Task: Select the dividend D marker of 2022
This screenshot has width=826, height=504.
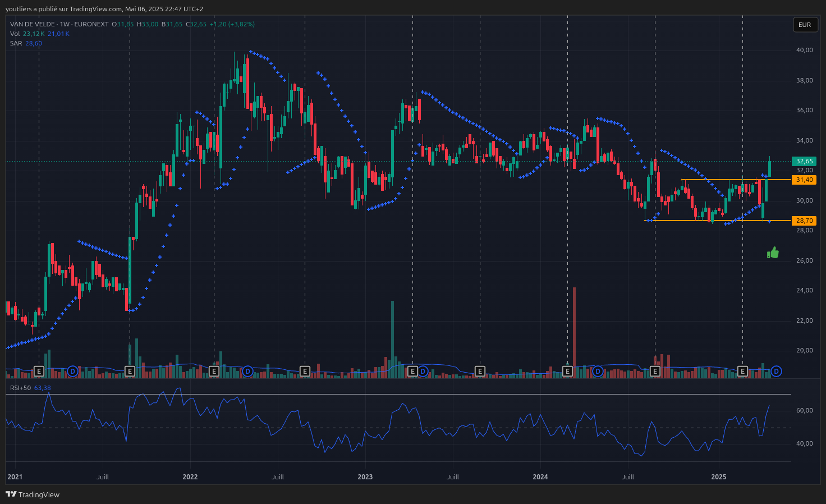Action: (x=247, y=371)
